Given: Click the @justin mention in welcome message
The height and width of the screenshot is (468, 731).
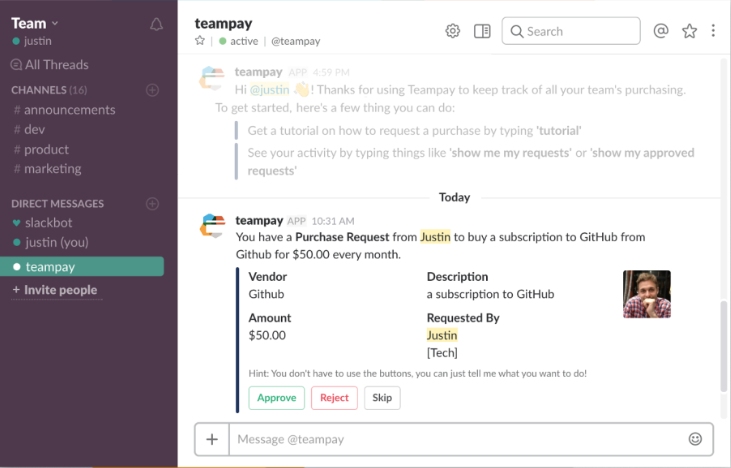Looking at the screenshot, I should pyautogui.click(x=269, y=89).
